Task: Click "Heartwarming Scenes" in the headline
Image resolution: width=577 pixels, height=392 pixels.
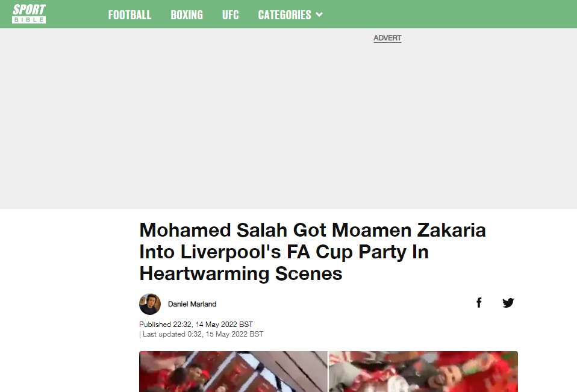Action: (241, 273)
